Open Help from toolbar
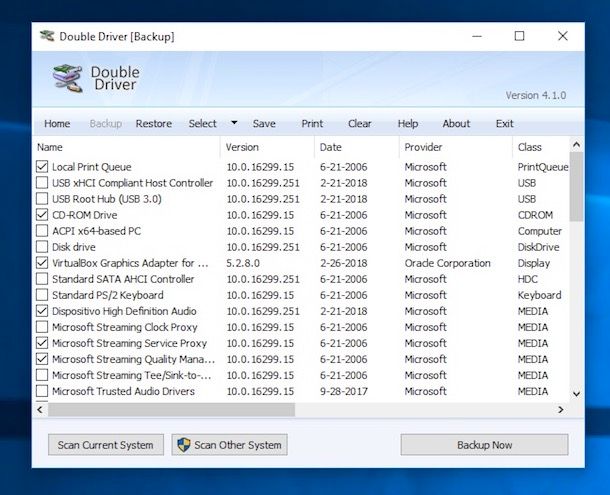 408,123
